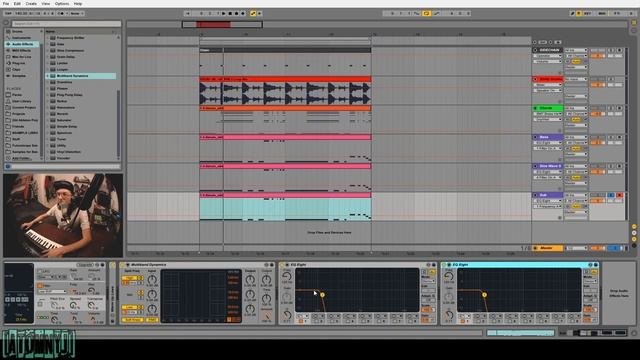Open the Options menu
Viewport: 640px width, 360px height.
62,4
